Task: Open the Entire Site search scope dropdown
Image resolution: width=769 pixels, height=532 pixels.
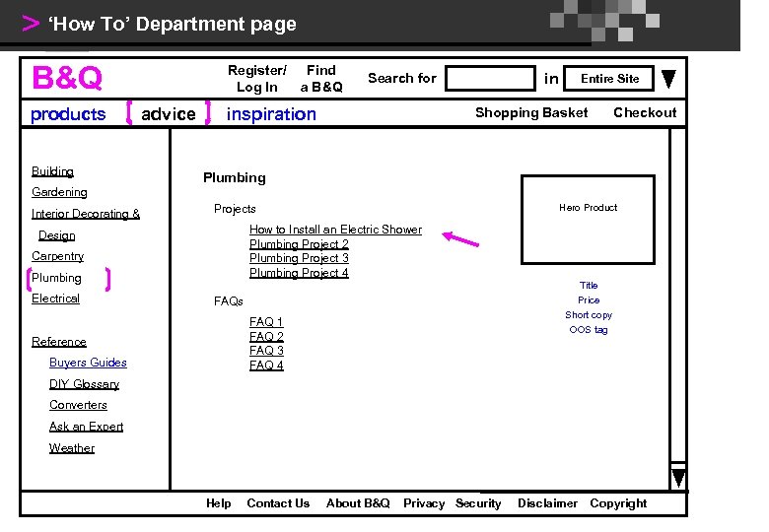Action: pos(608,79)
